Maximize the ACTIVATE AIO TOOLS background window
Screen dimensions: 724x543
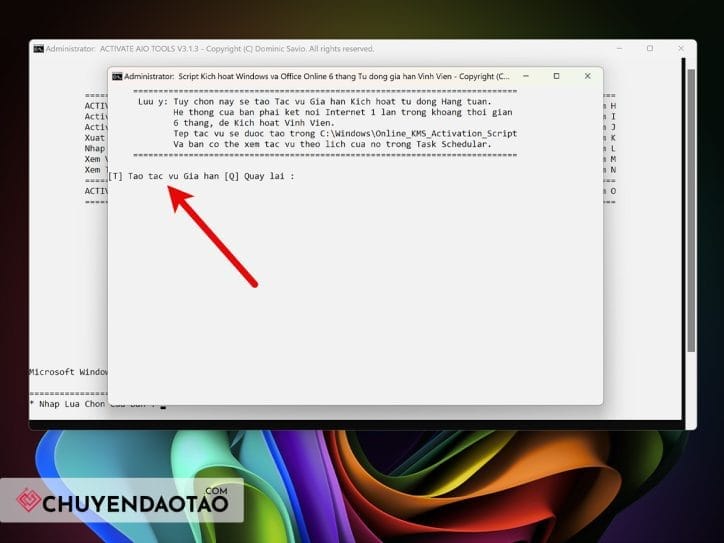click(x=650, y=48)
